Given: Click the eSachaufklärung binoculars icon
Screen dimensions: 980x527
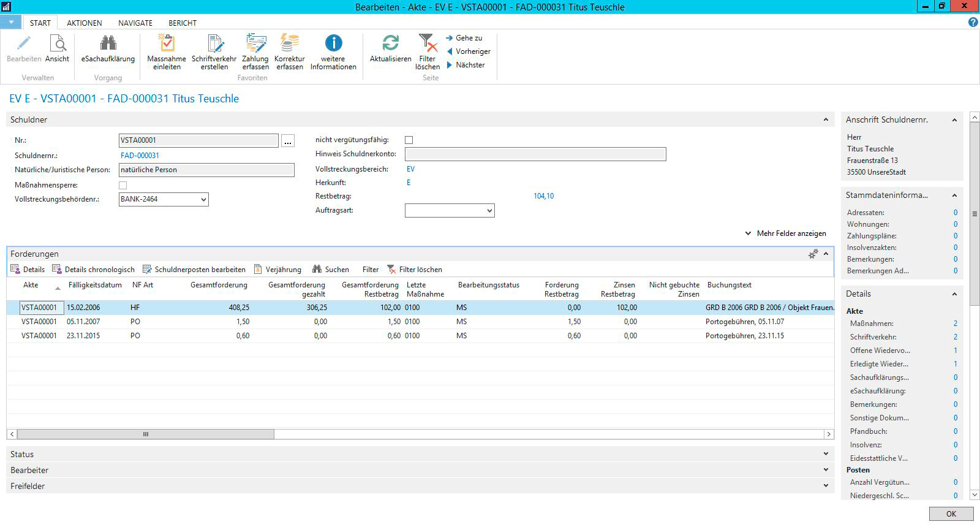Looking at the screenshot, I should point(108,44).
